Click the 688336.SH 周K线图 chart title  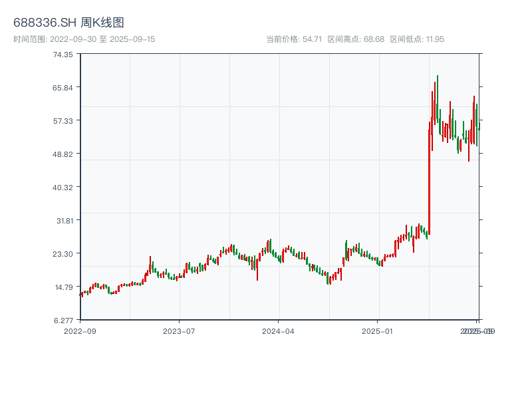tap(68, 23)
